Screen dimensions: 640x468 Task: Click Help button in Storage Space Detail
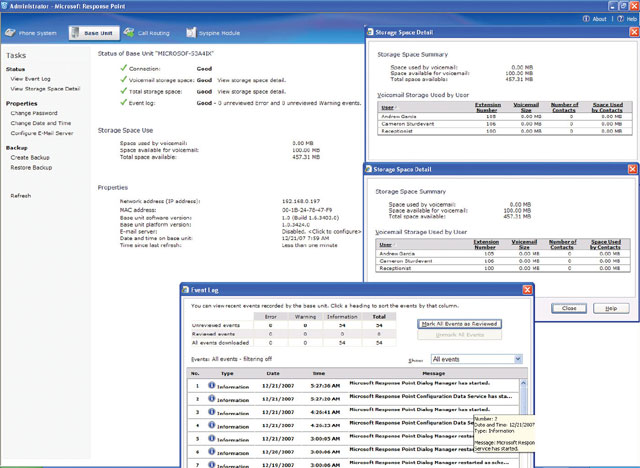pyautogui.click(x=611, y=308)
